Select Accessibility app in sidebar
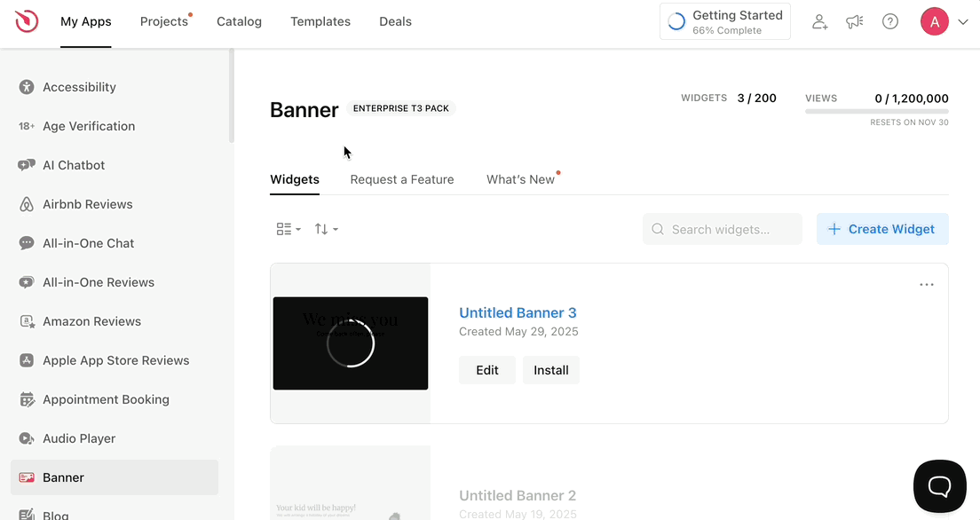The image size is (980, 520). (x=79, y=87)
